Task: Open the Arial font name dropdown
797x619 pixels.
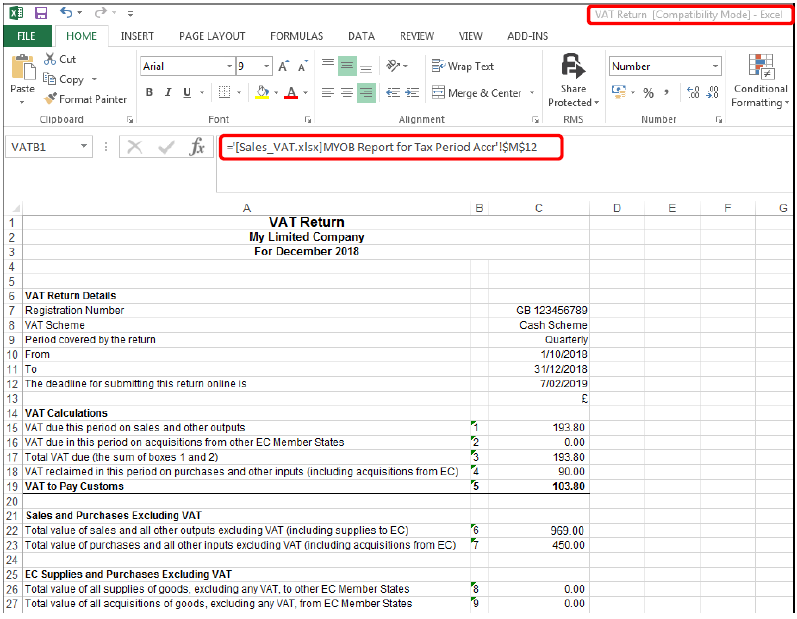Action: (229, 66)
